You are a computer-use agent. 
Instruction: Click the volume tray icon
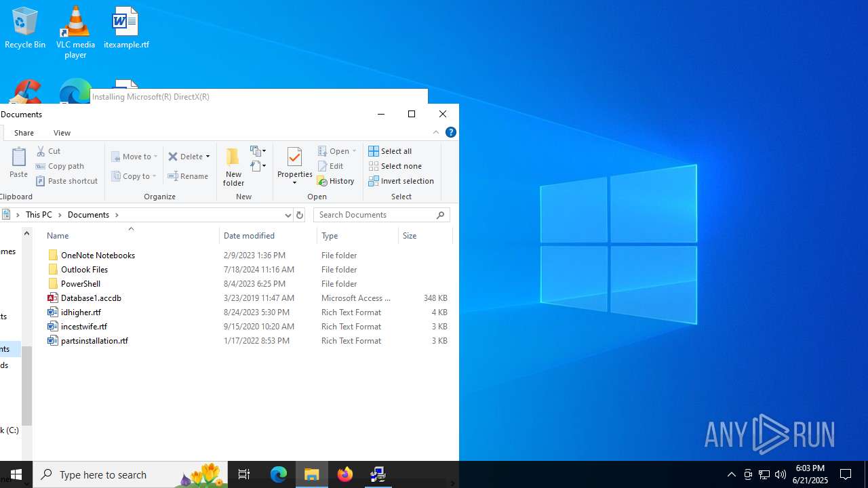781,474
